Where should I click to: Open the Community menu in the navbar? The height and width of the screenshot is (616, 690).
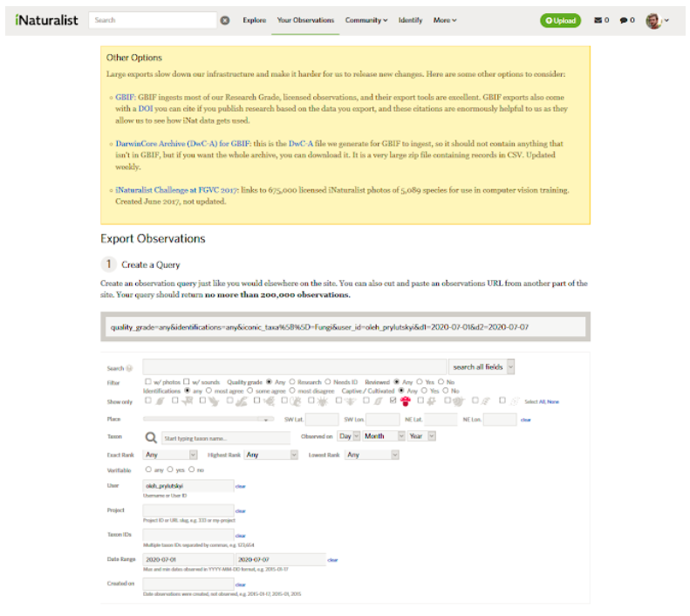365,20
